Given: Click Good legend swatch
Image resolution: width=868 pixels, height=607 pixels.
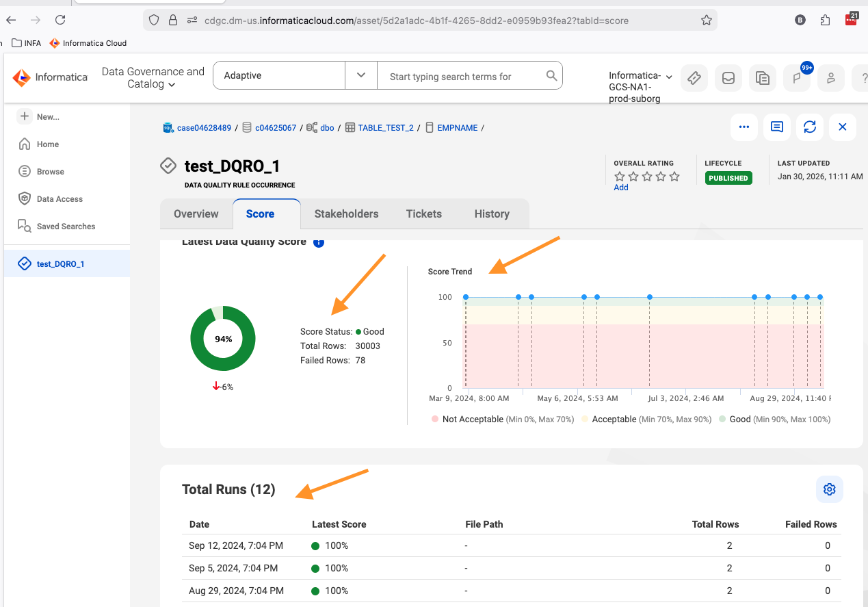Looking at the screenshot, I should tap(722, 419).
